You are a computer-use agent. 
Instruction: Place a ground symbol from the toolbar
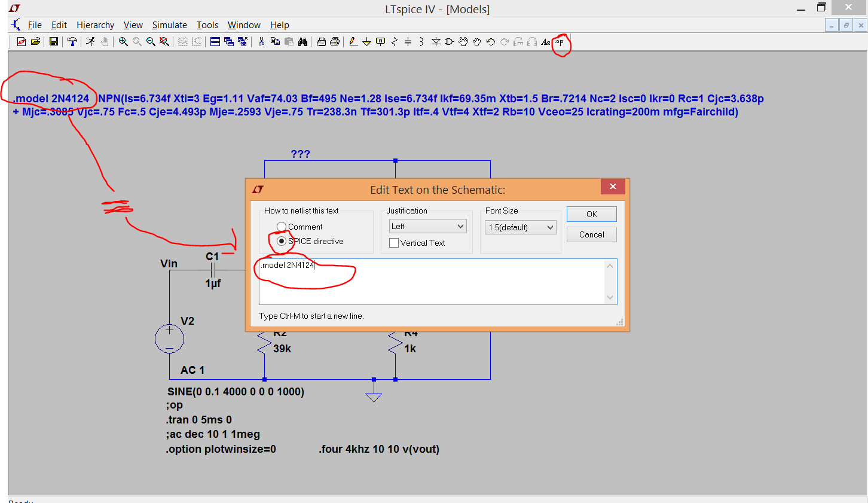coord(366,42)
